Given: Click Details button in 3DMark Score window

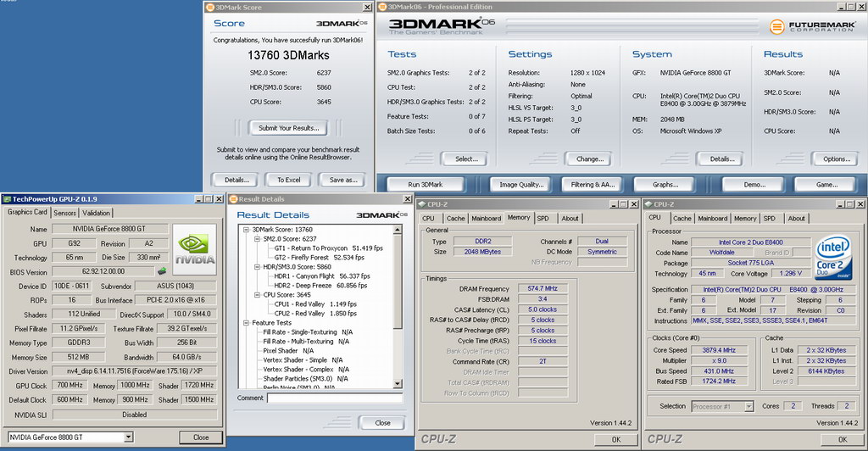Looking at the screenshot, I should (237, 180).
